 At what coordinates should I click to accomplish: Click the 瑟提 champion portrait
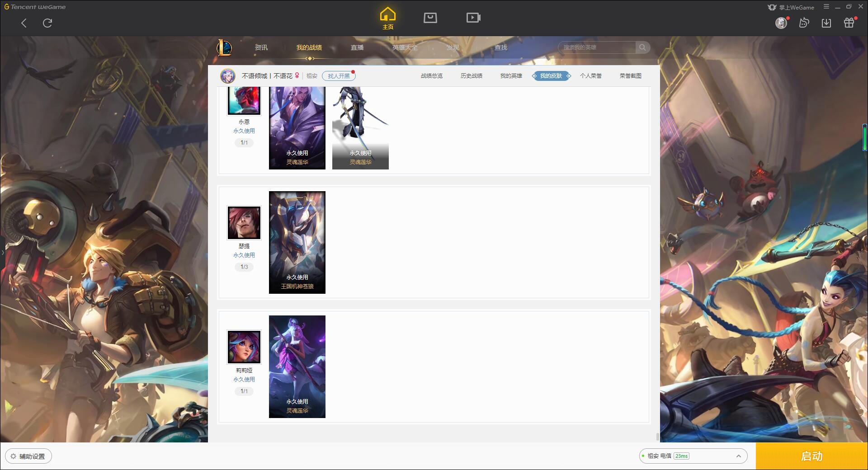click(x=244, y=223)
